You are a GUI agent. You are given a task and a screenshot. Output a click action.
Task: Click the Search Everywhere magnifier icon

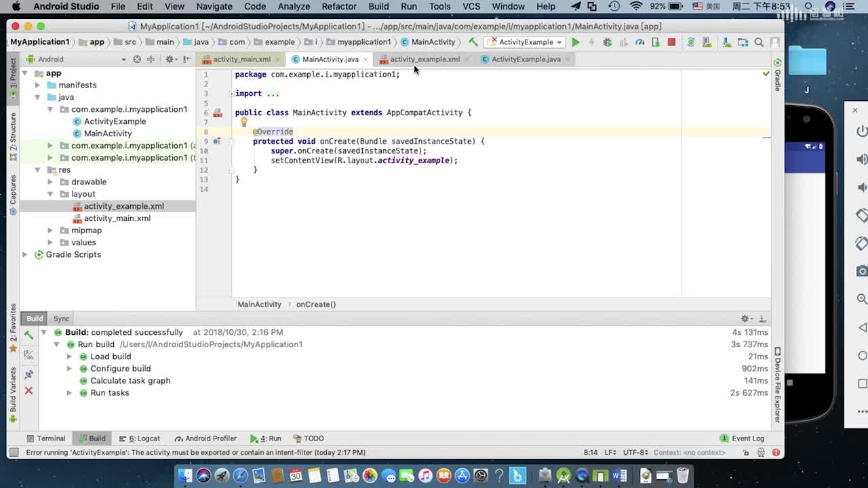pos(759,42)
